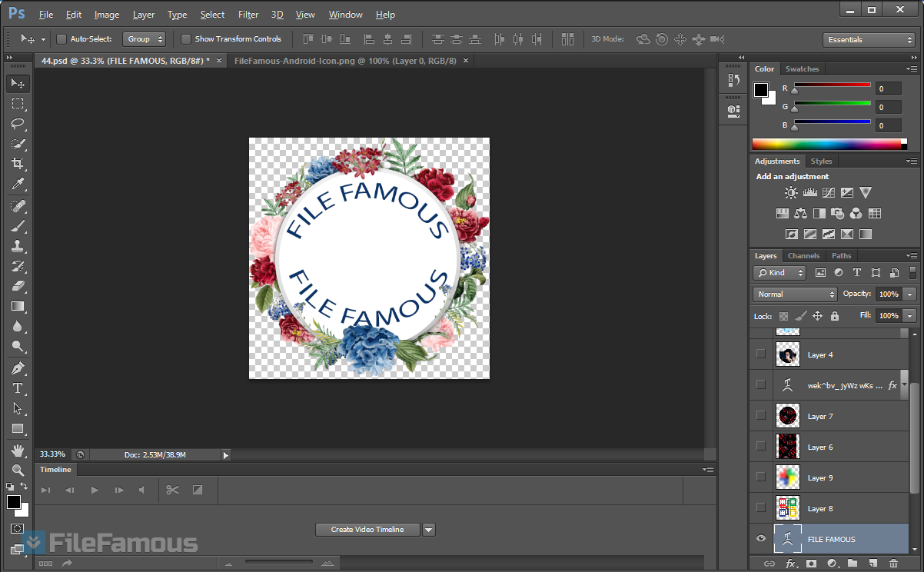Click the Levels adjustment icon
This screenshot has width=924, height=572.
pyautogui.click(x=809, y=193)
